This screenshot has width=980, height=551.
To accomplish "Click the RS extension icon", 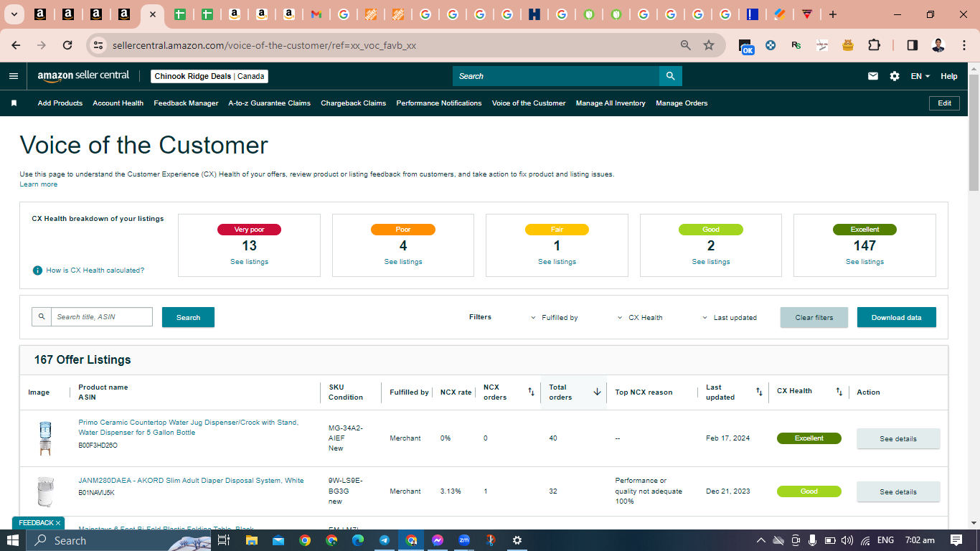I will click(796, 45).
